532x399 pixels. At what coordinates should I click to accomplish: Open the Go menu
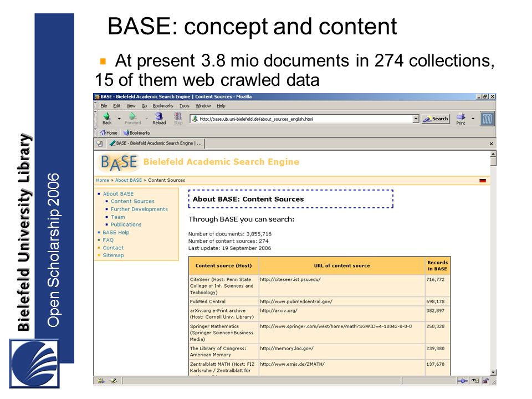[x=144, y=106]
